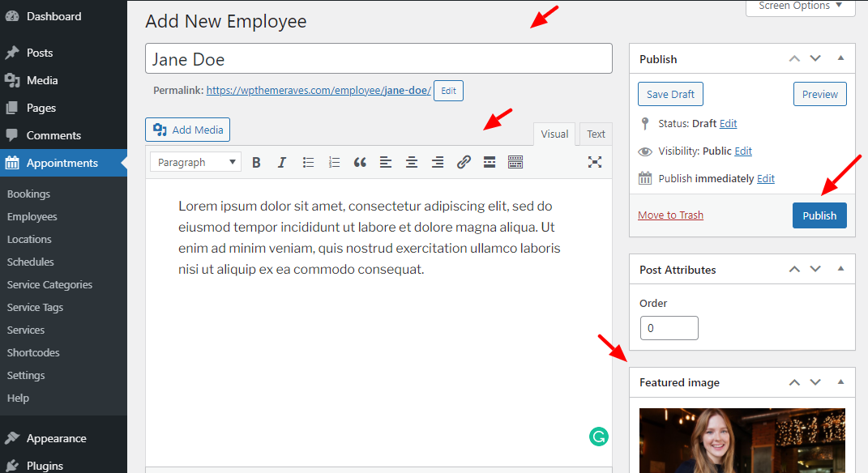This screenshot has height=473, width=868.
Task: Click Save Draft
Action: click(x=670, y=94)
